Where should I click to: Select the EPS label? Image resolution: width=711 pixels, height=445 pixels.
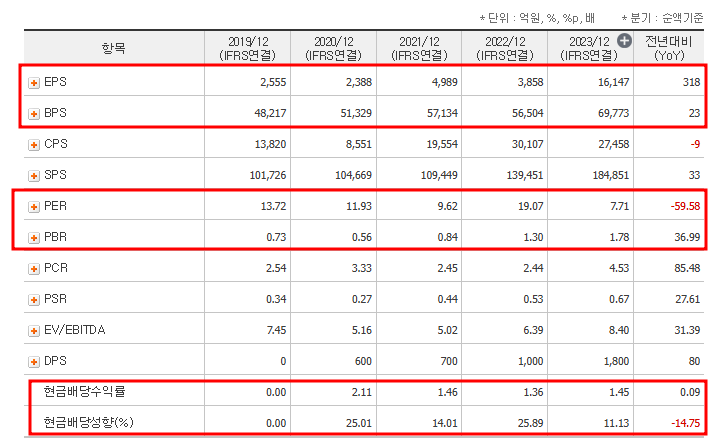(x=55, y=82)
